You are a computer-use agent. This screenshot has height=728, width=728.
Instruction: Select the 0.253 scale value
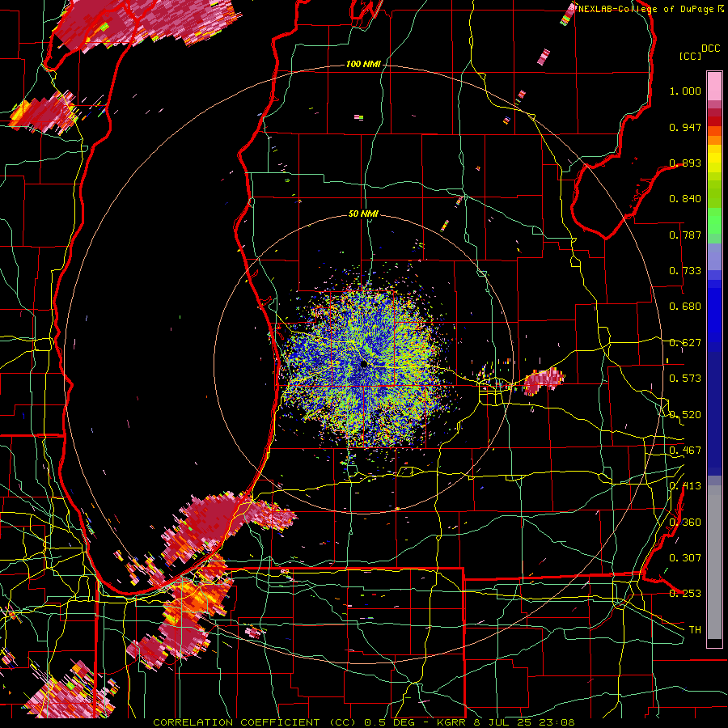[x=685, y=594]
